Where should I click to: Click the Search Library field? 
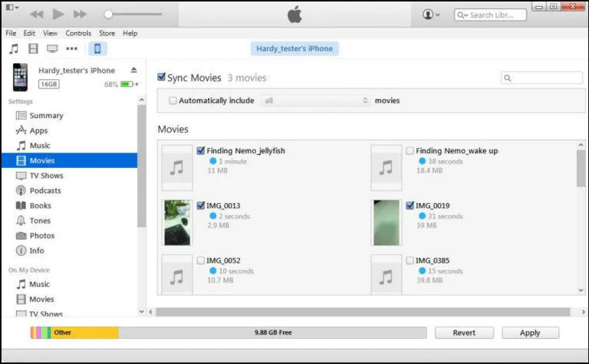[x=490, y=15]
